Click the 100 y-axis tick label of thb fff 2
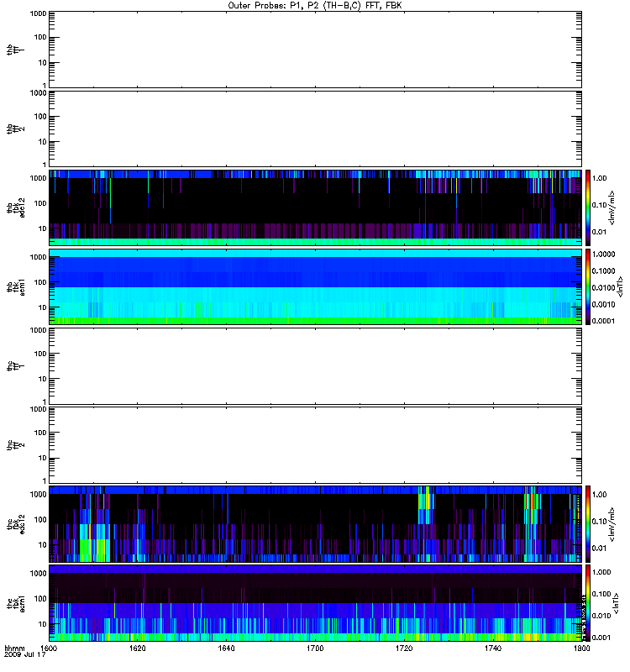630x672 pixels. click(40, 117)
